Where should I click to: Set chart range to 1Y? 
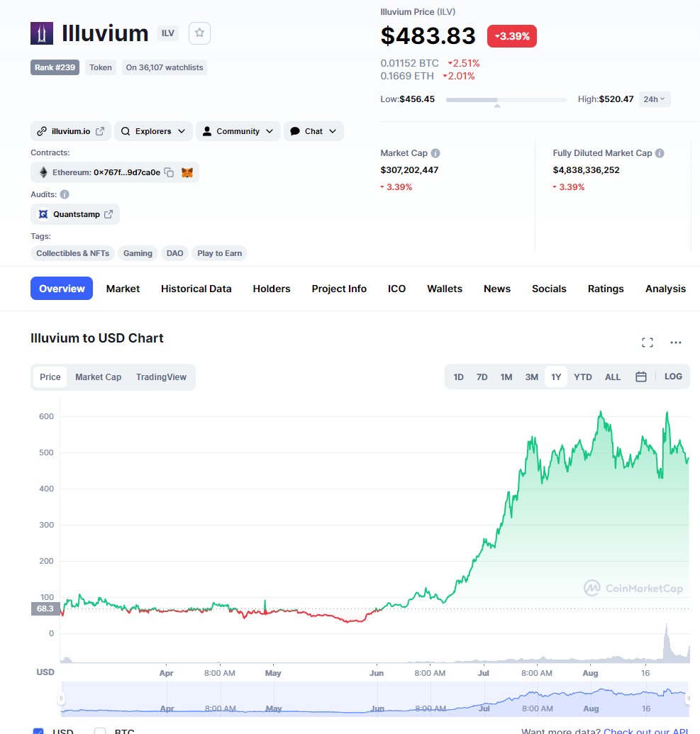[556, 377]
